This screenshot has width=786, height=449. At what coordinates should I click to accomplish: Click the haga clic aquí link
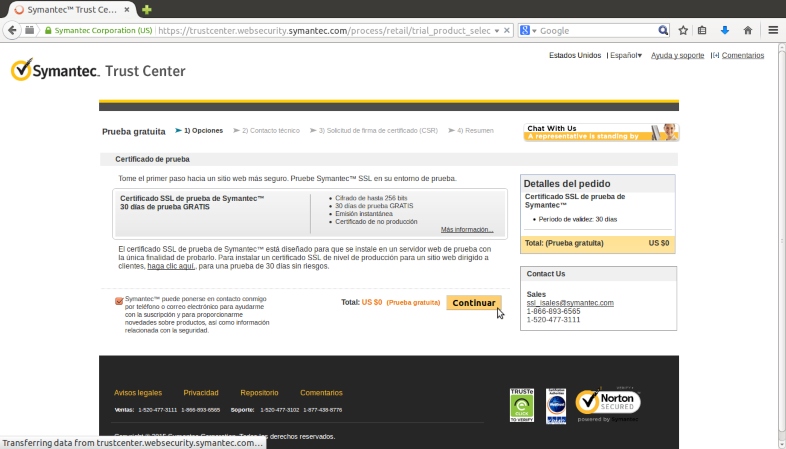click(x=171, y=266)
